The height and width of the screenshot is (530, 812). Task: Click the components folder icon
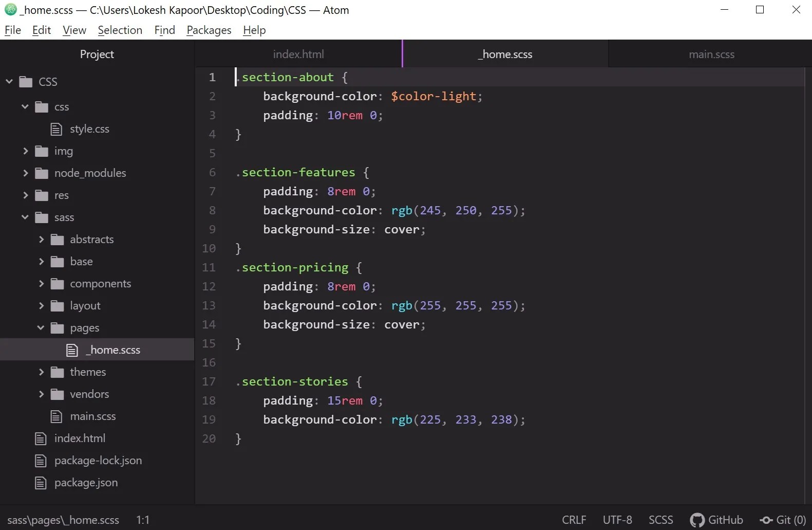click(x=58, y=284)
